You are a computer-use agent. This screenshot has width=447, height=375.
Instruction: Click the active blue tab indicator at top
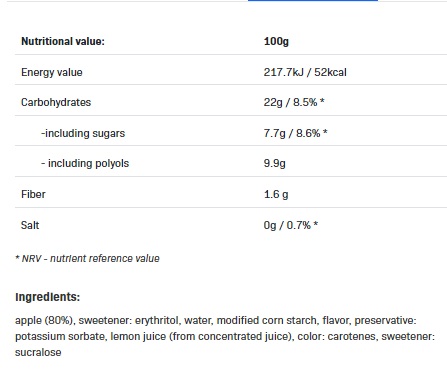pyautogui.click(x=313, y=1)
